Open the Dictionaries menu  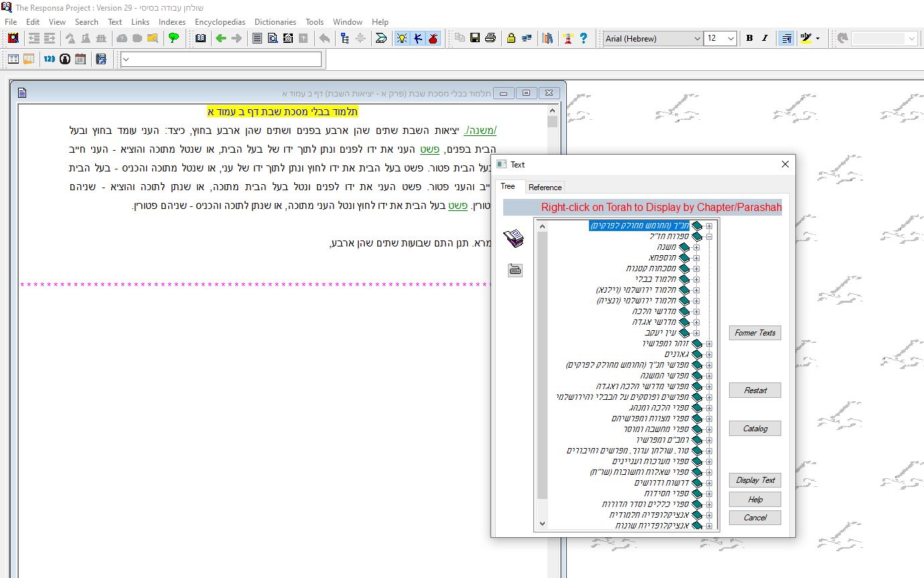click(x=275, y=21)
